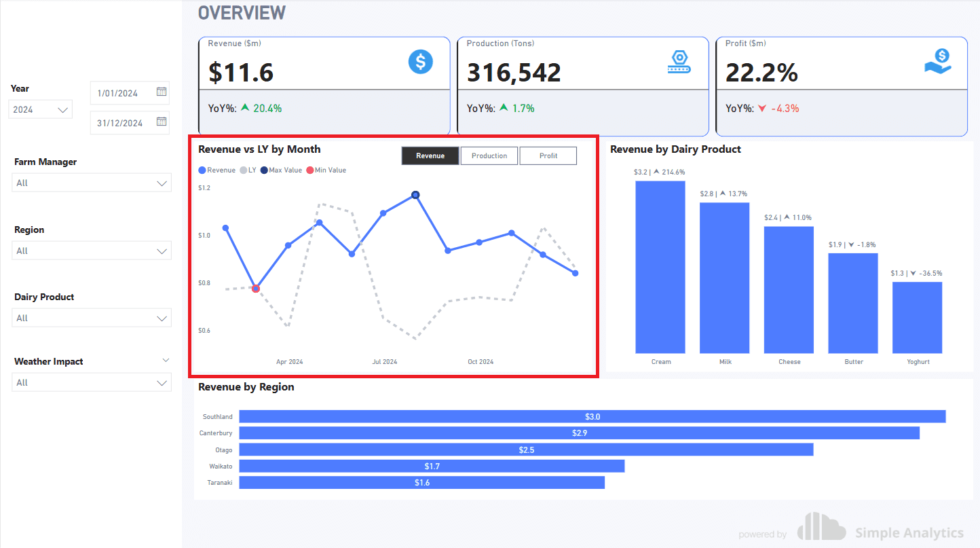The height and width of the screenshot is (548, 980).
Task: Click the dark Max Value marker on chart
Action: [415, 195]
